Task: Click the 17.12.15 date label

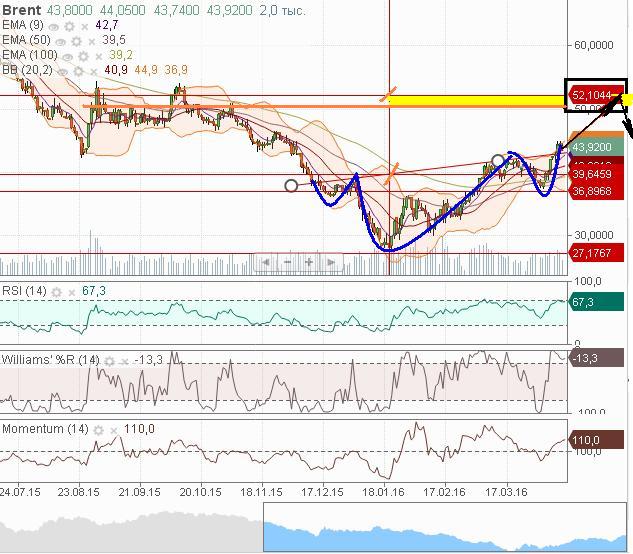Action: 322,492
